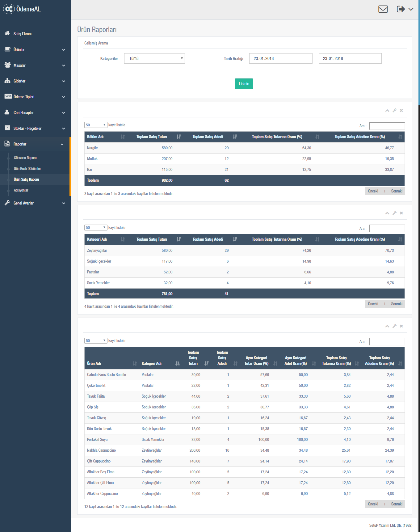420x532 pixels.
Task: Click the Nakhla Cappuccino product row
Action: point(245,450)
